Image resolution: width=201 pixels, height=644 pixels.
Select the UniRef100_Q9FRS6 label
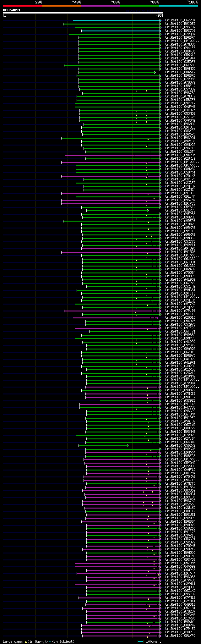pyautogui.click(x=180, y=214)
